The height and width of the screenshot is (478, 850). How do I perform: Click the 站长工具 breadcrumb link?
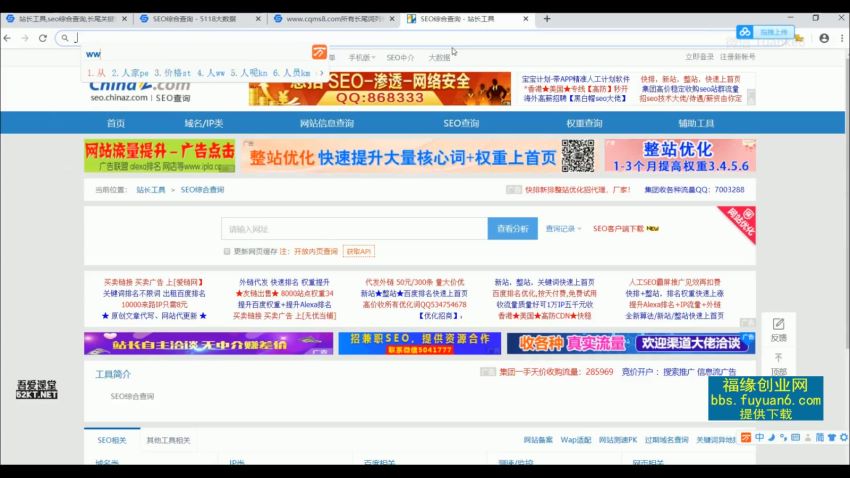(151, 190)
